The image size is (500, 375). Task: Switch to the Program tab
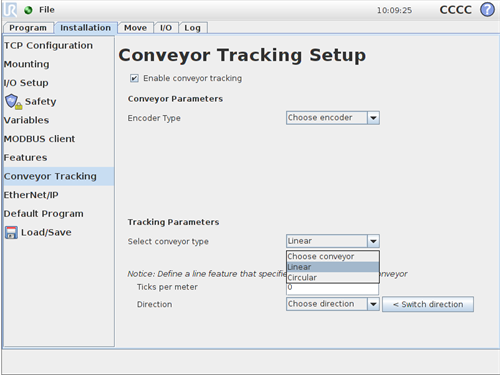(x=28, y=28)
